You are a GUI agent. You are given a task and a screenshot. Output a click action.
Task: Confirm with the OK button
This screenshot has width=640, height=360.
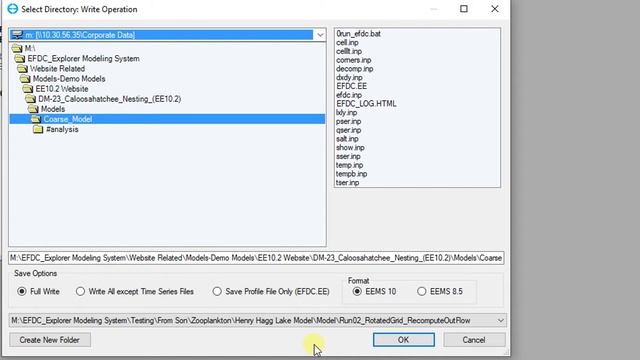click(x=404, y=340)
